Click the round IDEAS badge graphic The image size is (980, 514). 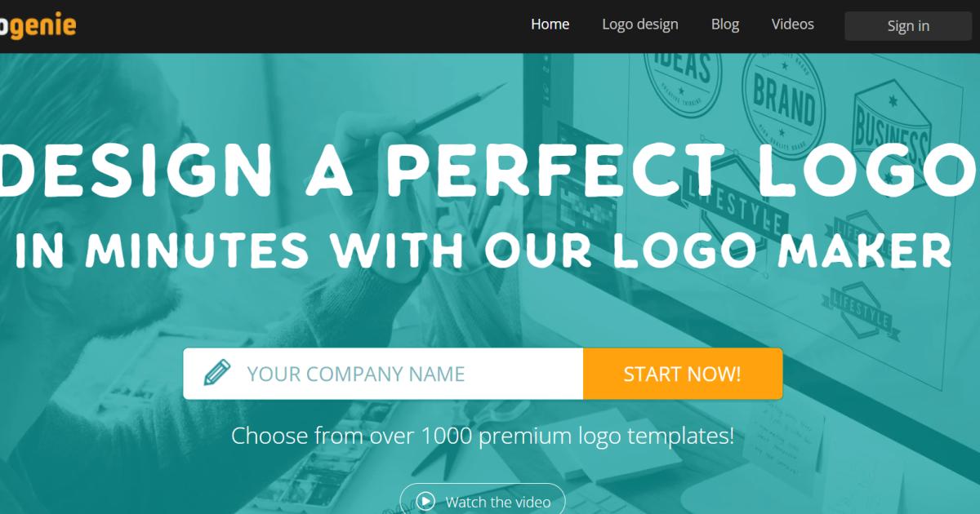coord(682,78)
